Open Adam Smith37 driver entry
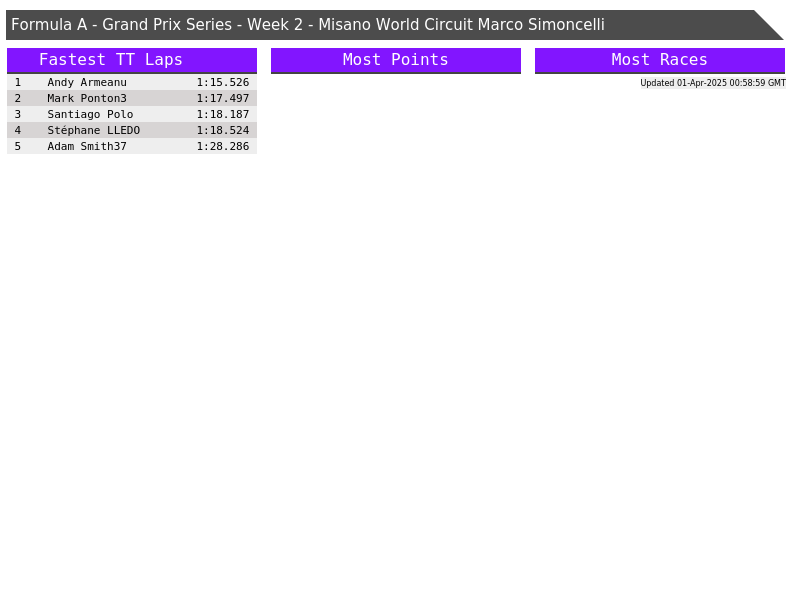Image resolution: width=800 pixels, height=600 pixels. click(x=87, y=146)
